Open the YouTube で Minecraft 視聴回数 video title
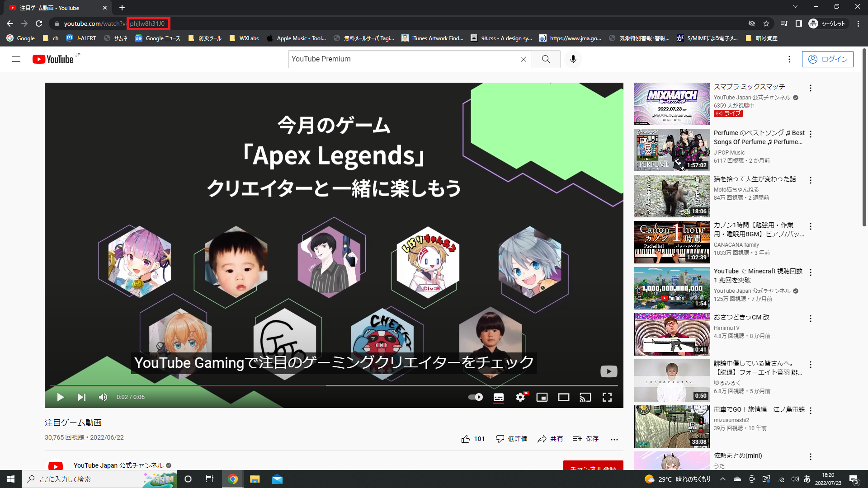868x488 pixels. coord(758,276)
